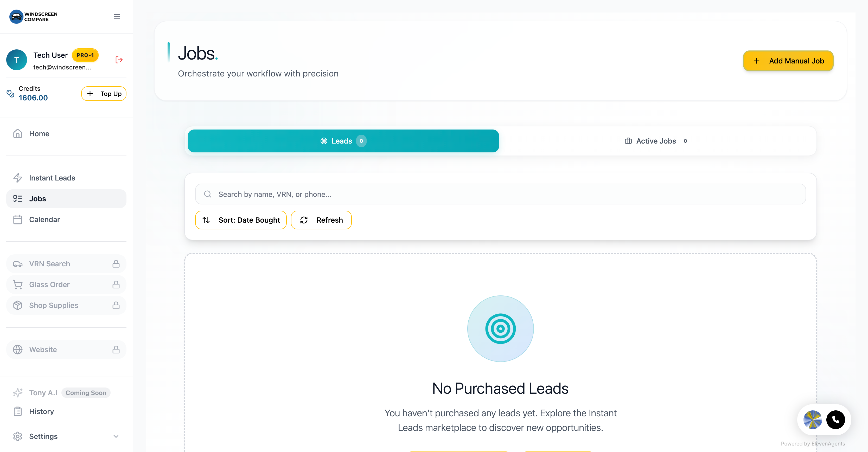868x452 pixels.
Task: Top Up credits button
Action: coord(104,94)
